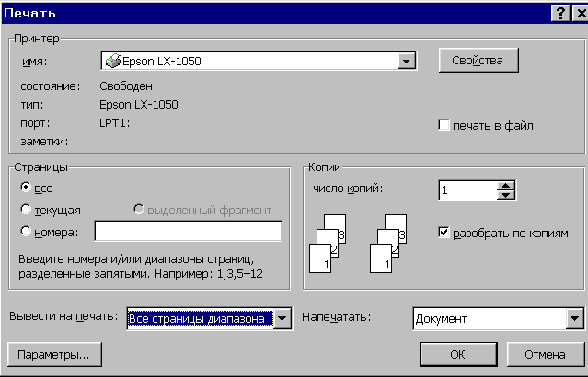Open the printer name dropdown arrow
Screen dimensions: 588x377
(406, 61)
